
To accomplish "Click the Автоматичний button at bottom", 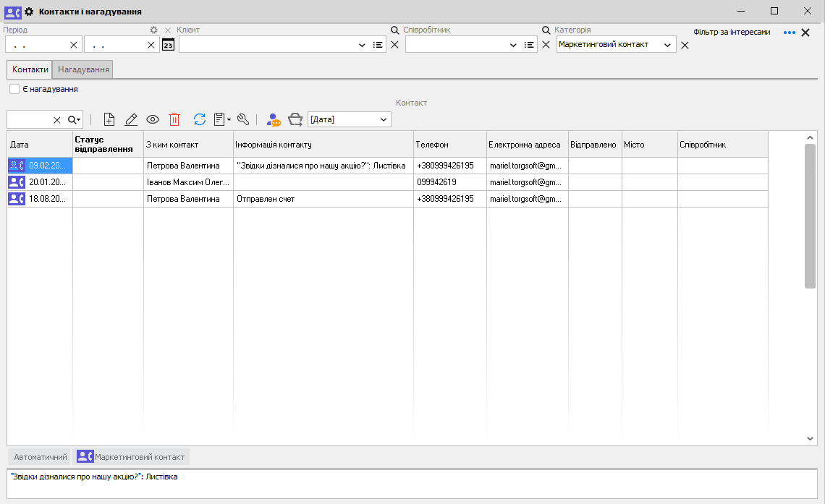I will click(41, 457).
